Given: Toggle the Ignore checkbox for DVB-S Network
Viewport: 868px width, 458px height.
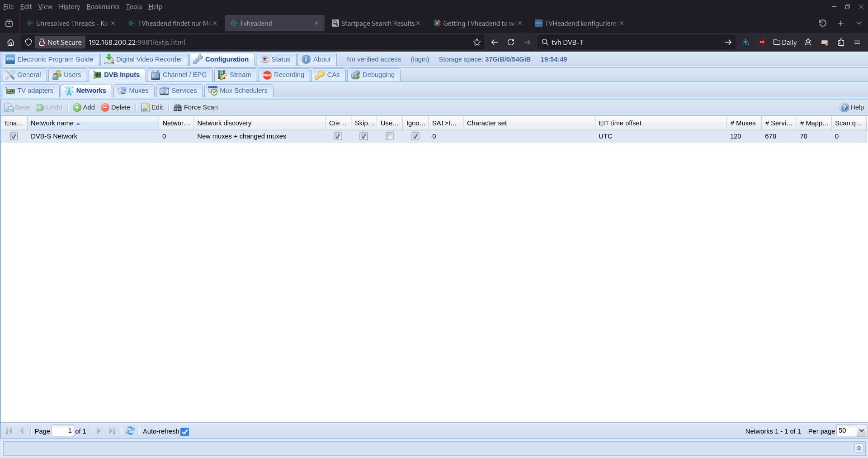Looking at the screenshot, I should click(415, 136).
